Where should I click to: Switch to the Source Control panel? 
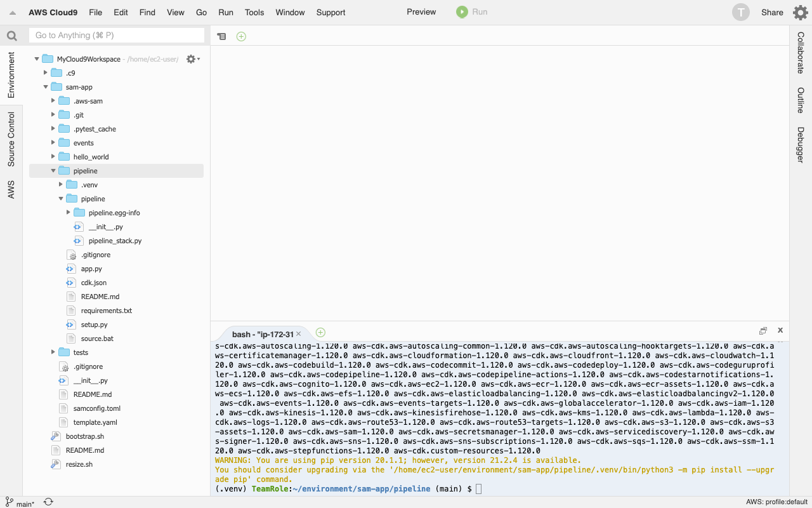coord(11,139)
